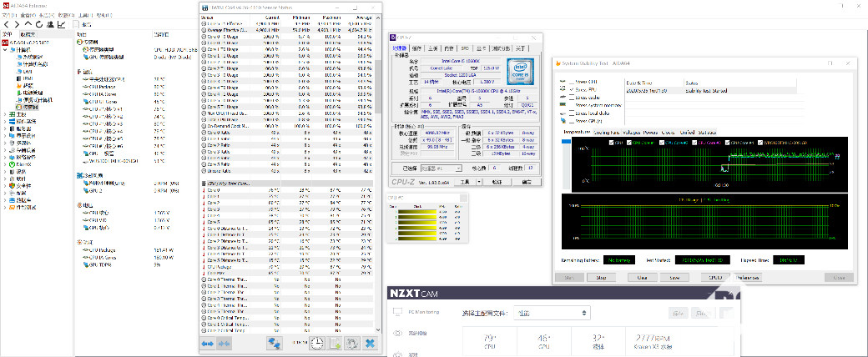Click AIDA64 toolbar refresh icon
Image resolution: width=868 pixels, height=357 pixels.
point(39,24)
